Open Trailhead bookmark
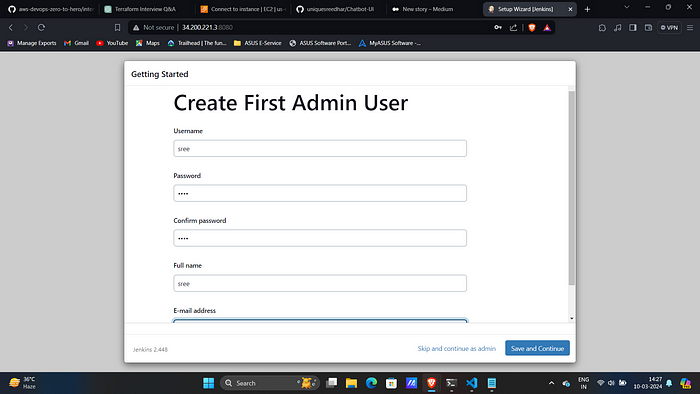Image resolution: width=700 pixels, height=394 pixels. (x=197, y=43)
